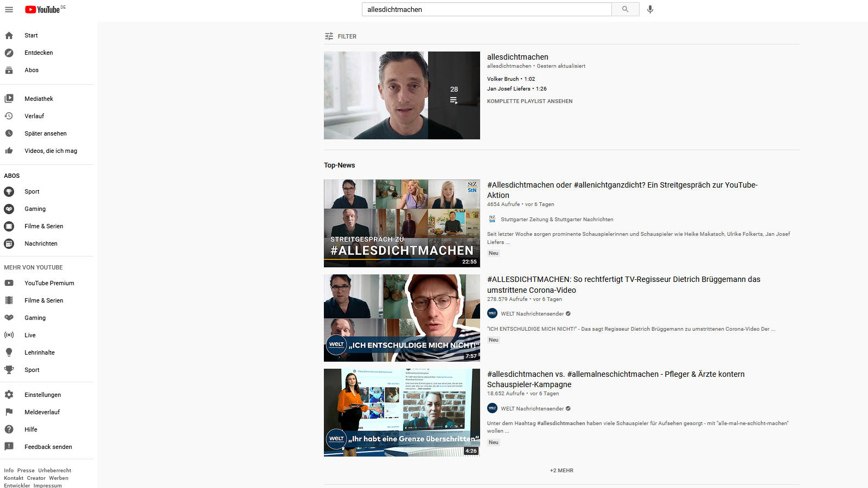This screenshot has height=488, width=868.
Task: Open Streitgespräch zur YouTube-Aktion video title
Action: [x=622, y=190]
